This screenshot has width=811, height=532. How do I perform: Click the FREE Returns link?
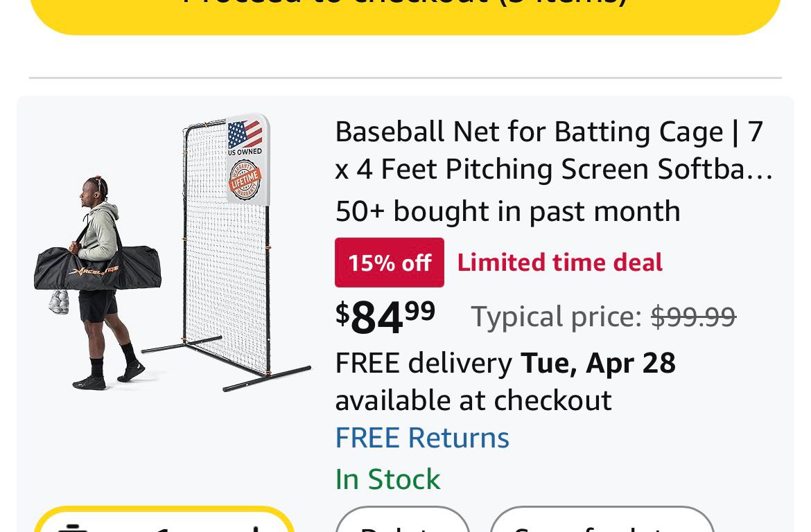click(x=422, y=438)
